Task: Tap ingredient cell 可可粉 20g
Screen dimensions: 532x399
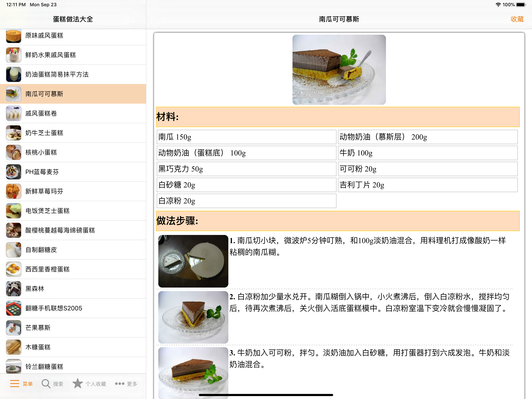Action: [x=428, y=169]
